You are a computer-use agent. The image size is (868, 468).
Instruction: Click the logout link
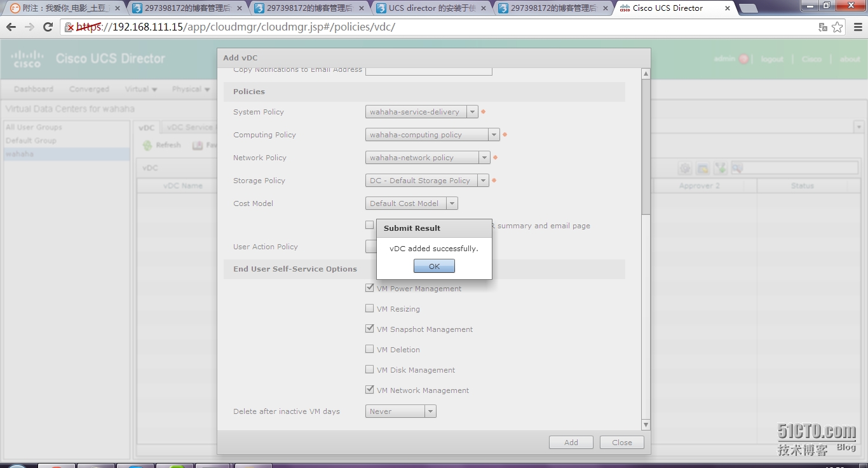[772, 59]
